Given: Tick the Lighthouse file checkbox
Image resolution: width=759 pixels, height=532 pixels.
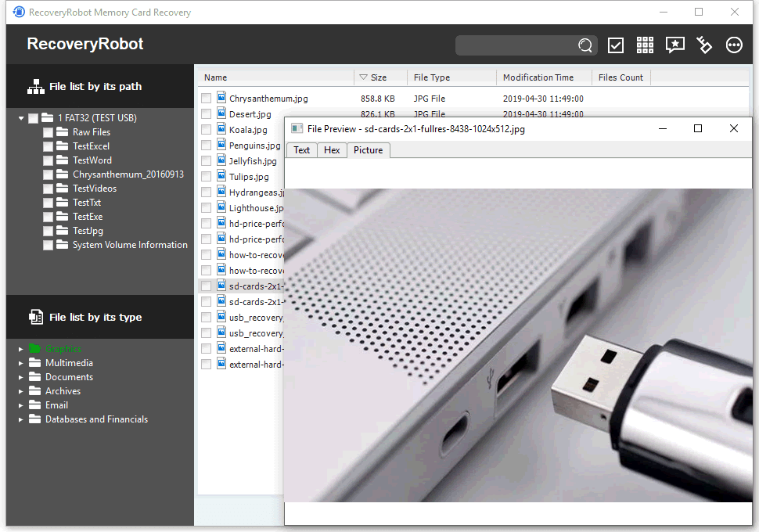Looking at the screenshot, I should [207, 207].
